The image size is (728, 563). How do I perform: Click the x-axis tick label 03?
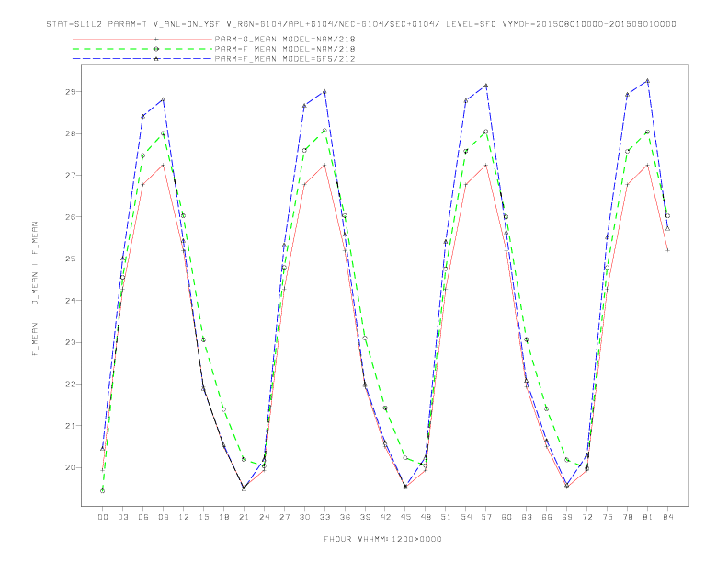pos(122,517)
